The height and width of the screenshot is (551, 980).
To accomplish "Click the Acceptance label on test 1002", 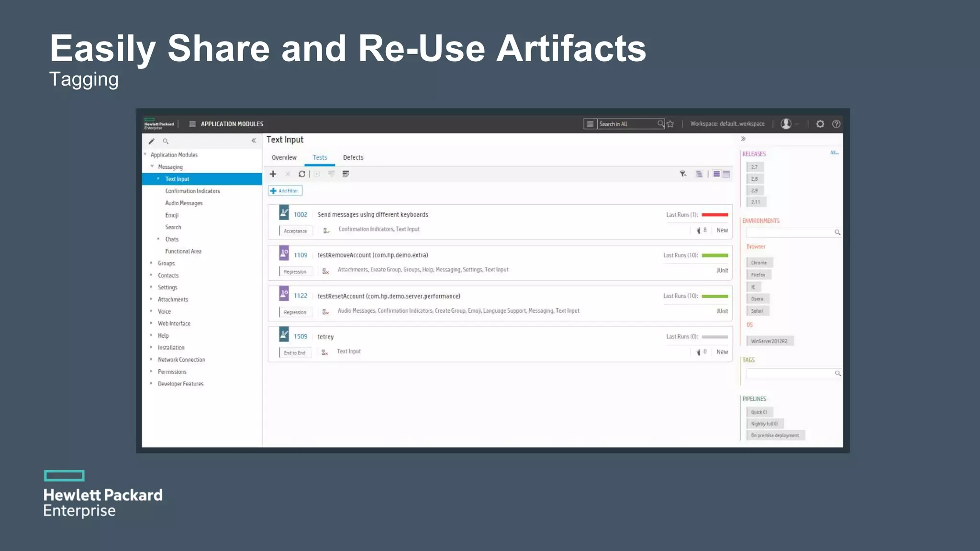I will pyautogui.click(x=295, y=231).
